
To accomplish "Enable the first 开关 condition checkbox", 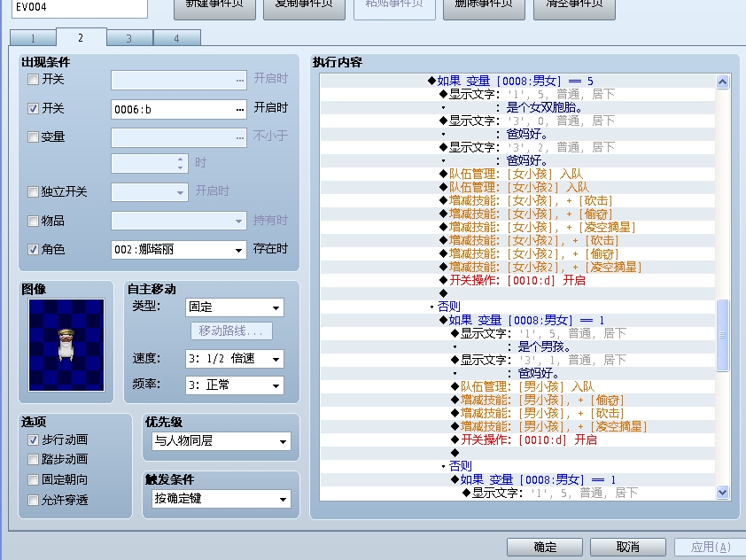I will pyautogui.click(x=33, y=79).
